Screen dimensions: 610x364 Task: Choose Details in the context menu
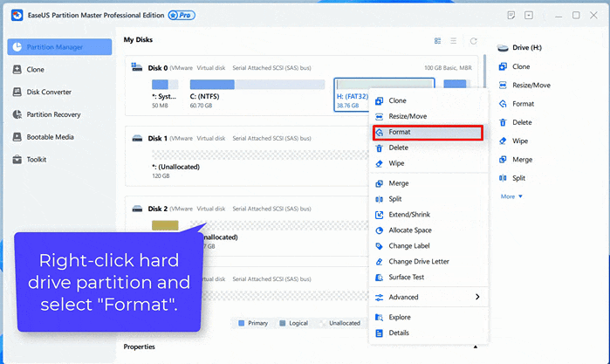(x=428, y=333)
